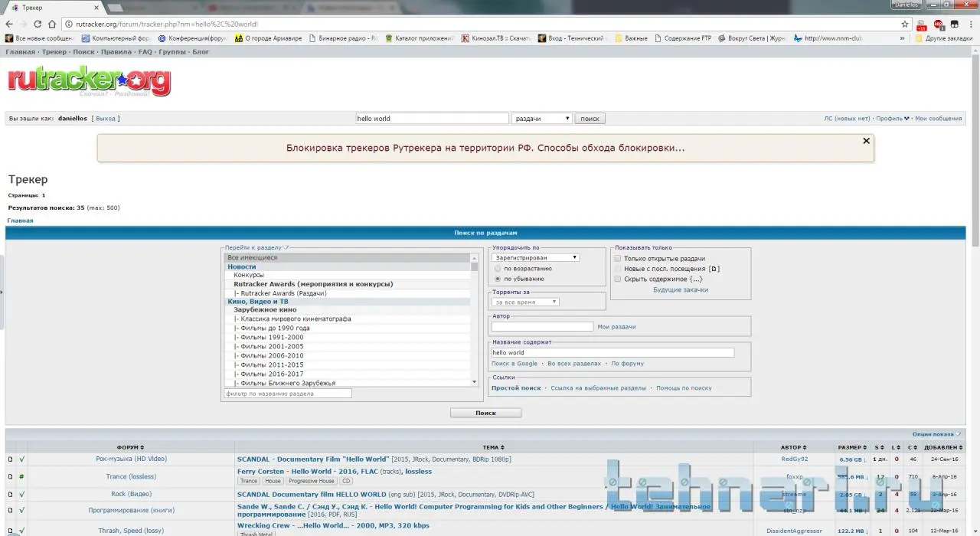Click 'Поиск в Google' link

point(514,364)
